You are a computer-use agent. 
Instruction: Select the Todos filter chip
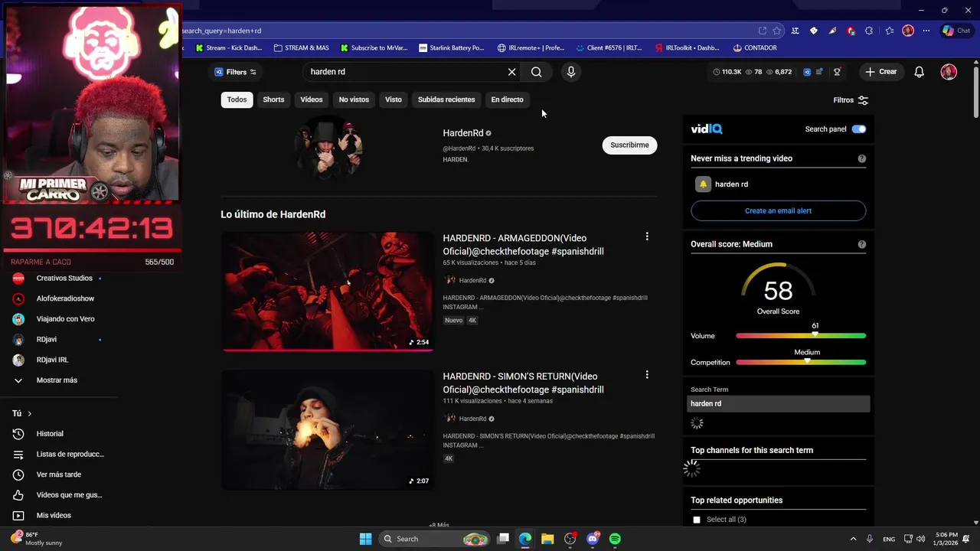click(237, 99)
